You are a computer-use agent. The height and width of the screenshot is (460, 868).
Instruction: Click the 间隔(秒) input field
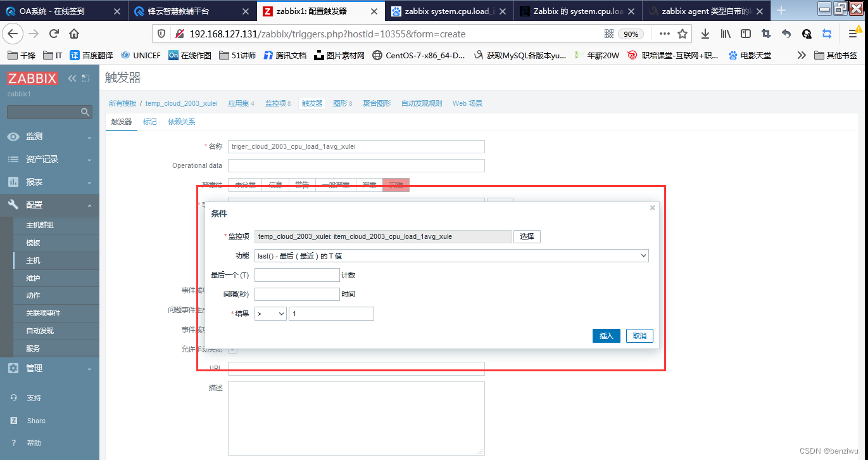297,294
